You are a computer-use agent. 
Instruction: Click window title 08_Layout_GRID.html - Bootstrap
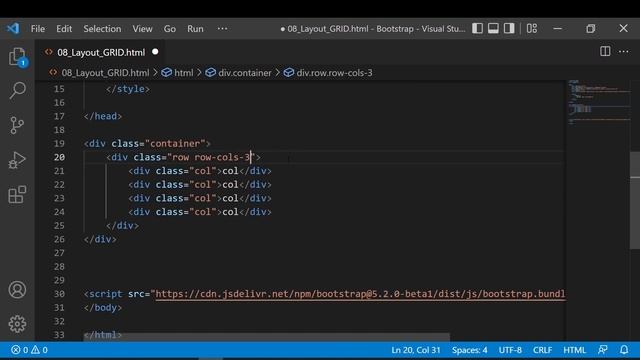point(373,29)
